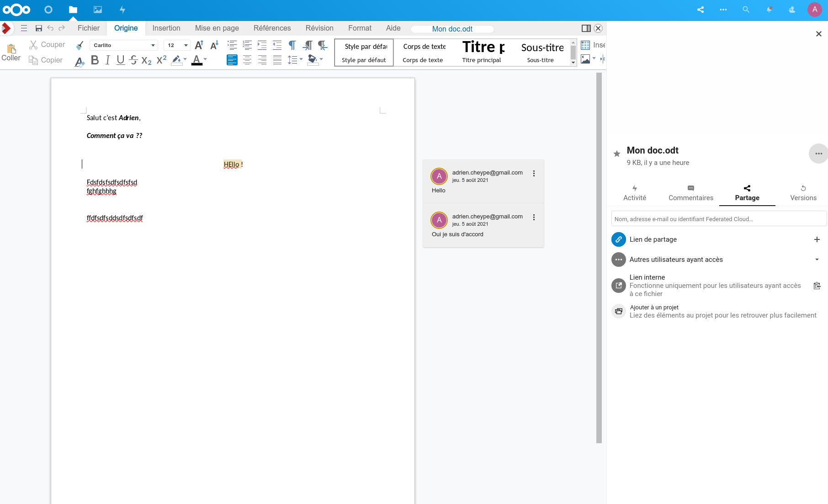This screenshot has width=828, height=504.
Task: Toggle Bold formatting
Action: [95, 60]
